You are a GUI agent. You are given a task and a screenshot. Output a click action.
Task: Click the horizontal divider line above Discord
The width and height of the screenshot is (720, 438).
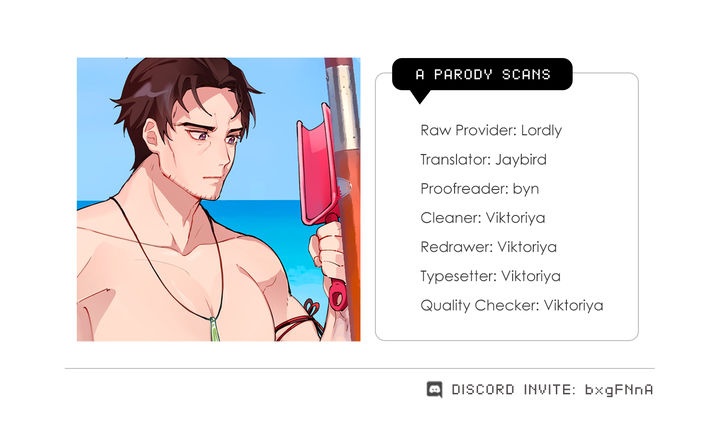pyautogui.click(x=360, y=368)
